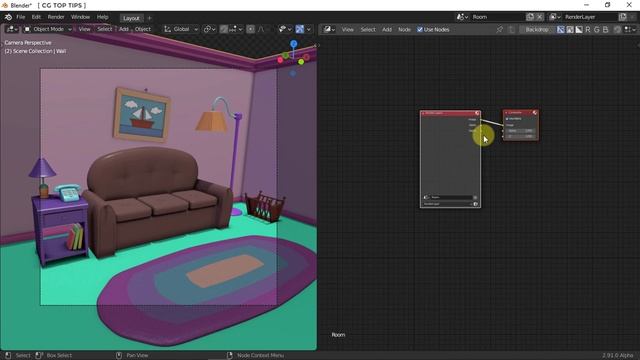The height and width of the screenshot is (360, 640).
Task: Toggle Use Alpha checkbox on Composite node
Action: [x=507, y=119]
